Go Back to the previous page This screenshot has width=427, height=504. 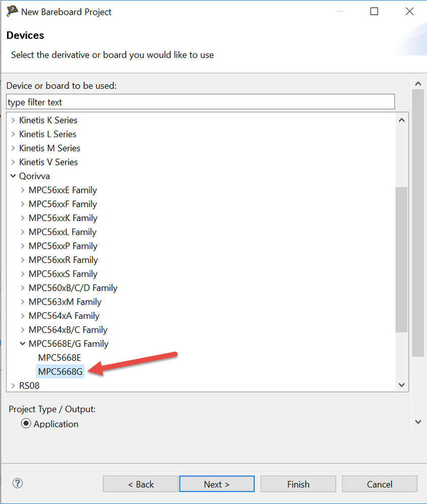[140, 484]
